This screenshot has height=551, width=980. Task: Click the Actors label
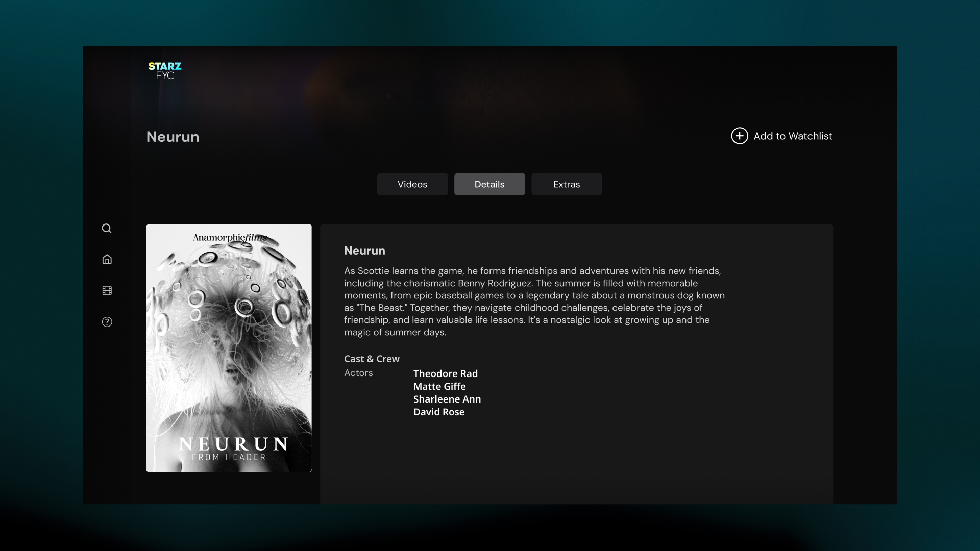coord(358,373)
